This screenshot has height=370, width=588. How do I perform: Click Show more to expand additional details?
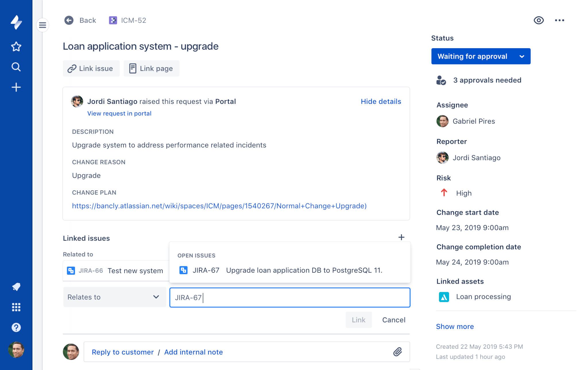[455, 326]
